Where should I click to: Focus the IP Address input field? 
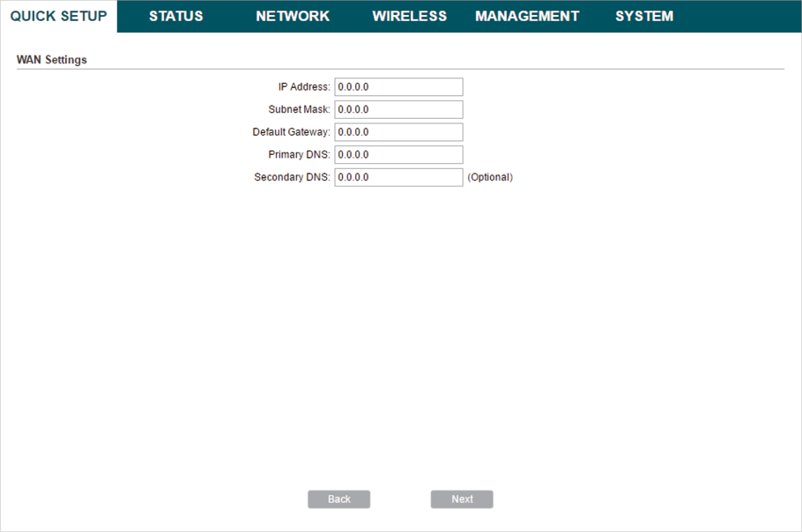pos(399,87)
